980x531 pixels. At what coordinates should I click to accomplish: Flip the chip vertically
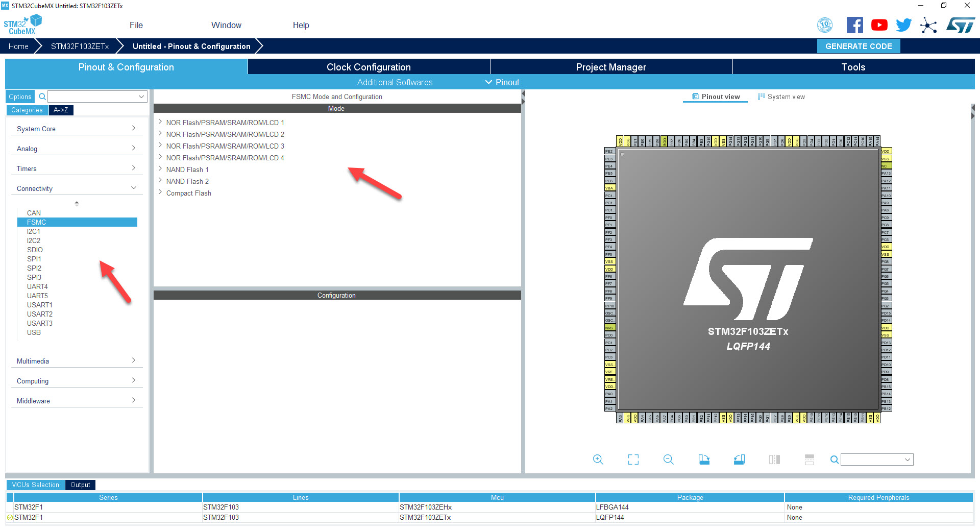810,460
